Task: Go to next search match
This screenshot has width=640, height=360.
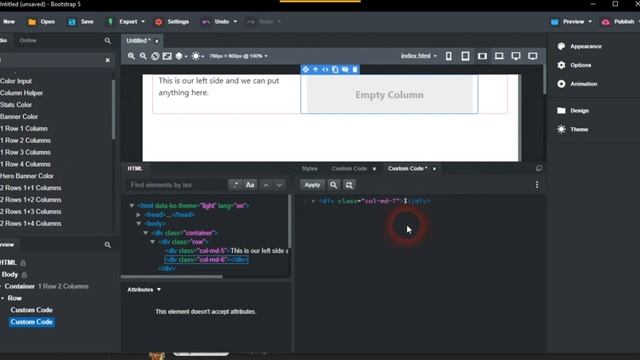Action: (x=279, y=185)
